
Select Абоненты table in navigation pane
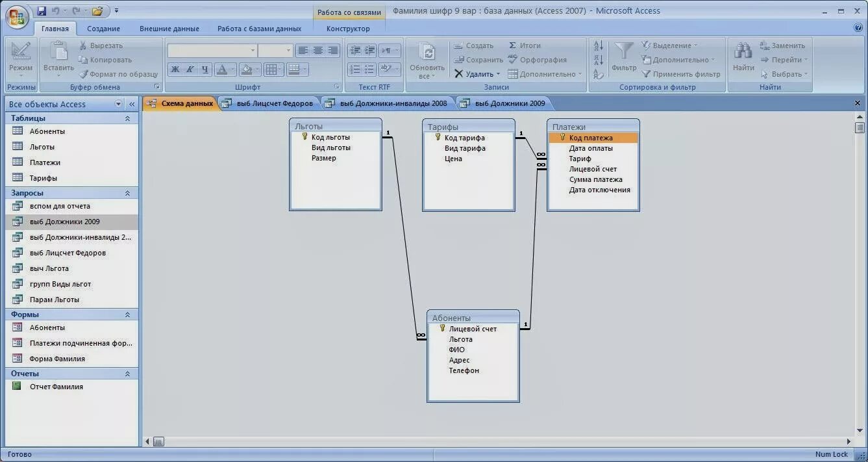coord(72,131)
